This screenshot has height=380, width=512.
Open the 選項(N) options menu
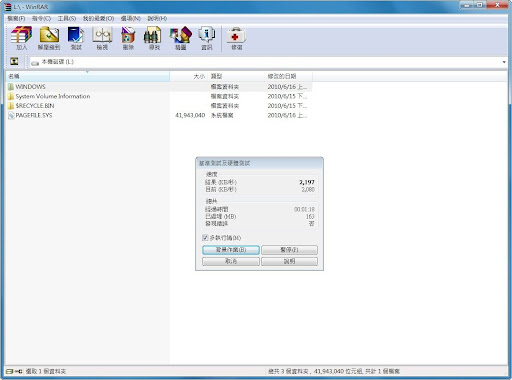coord(130,18)
